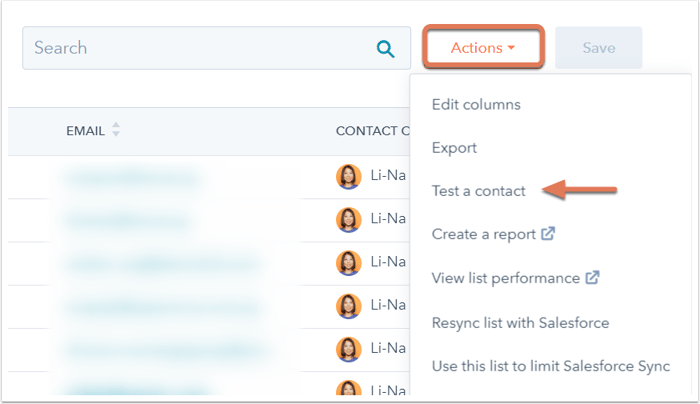700x404 pixels.
Task: Click Li-Na avatar in fourth row
Action: (x=348, y=306)
